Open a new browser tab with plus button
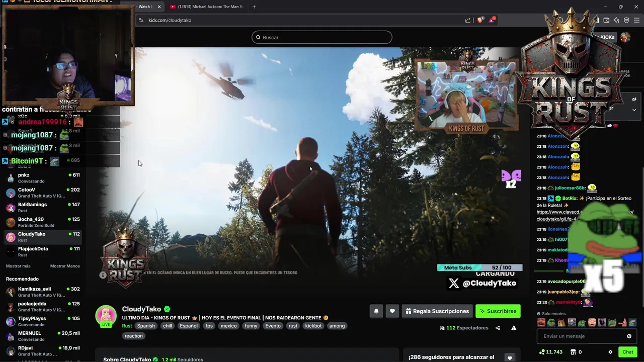The height and width of the screenshot is (362, 644). point(254,7)
